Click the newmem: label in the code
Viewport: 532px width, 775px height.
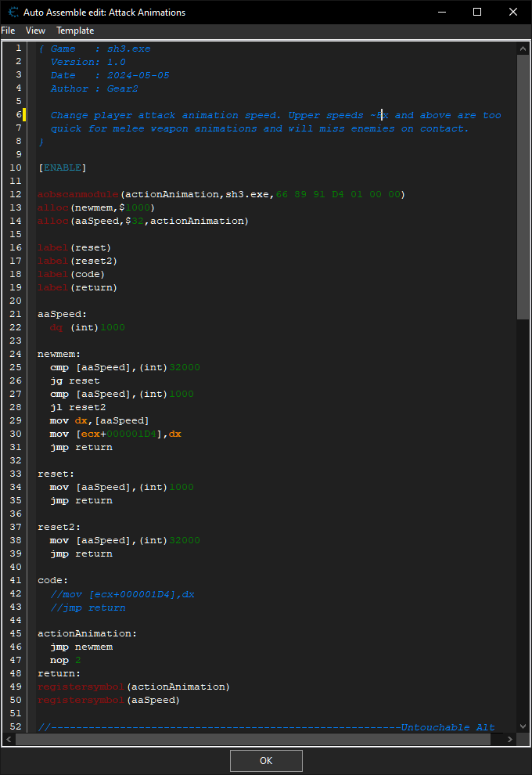(56, 354)
